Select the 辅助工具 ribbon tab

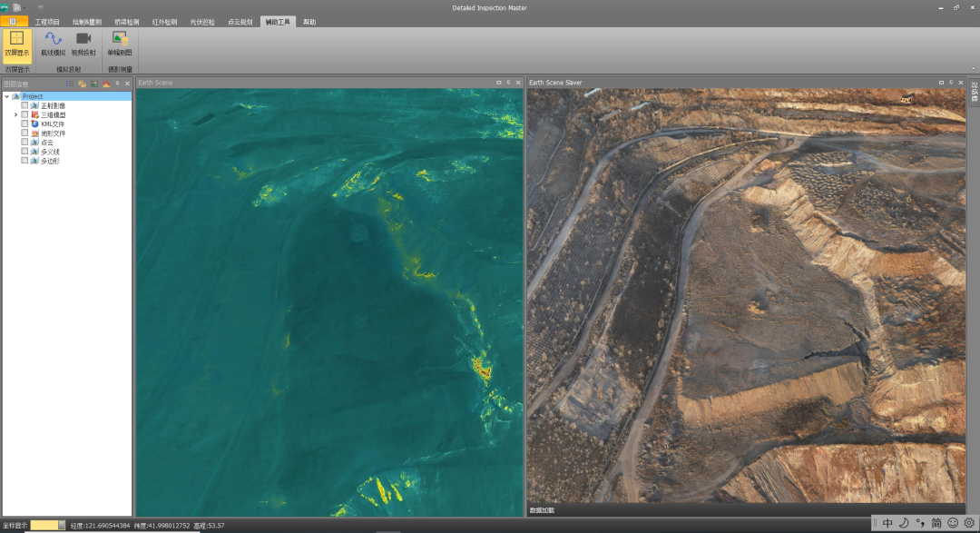tap(278, 22)
